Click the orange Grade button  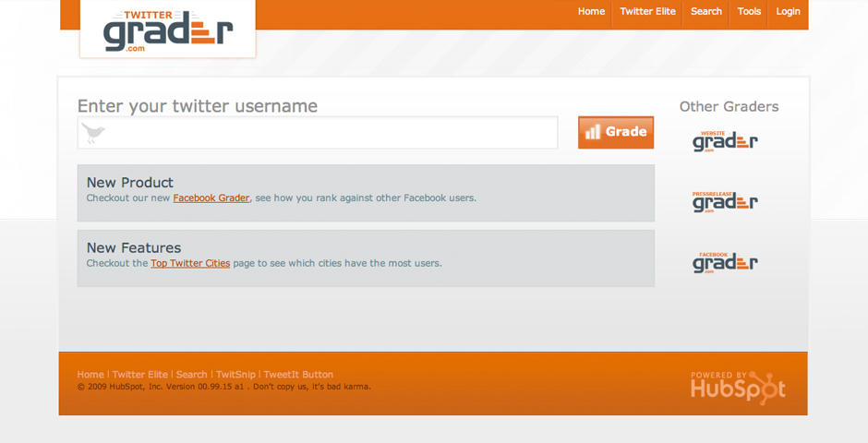(x=616, y=132)
